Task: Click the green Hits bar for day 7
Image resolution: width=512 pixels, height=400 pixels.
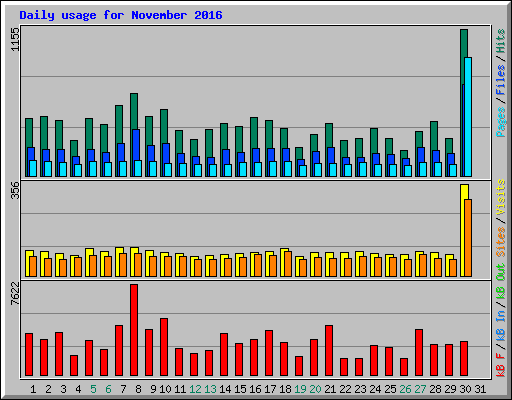Action: point(119,124)
